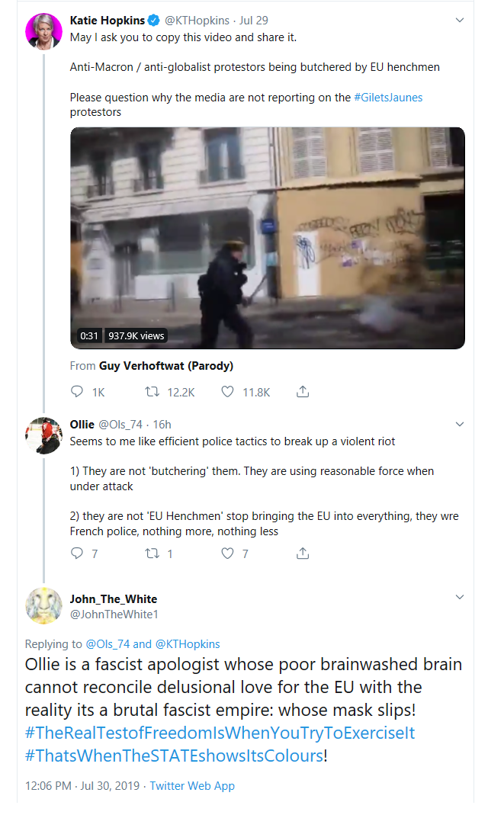The height and width of the screenshot is (815, 504).
Task: Expand options chevron on Katie Hopkins' tweet
Action: click(x=459, y=21)
